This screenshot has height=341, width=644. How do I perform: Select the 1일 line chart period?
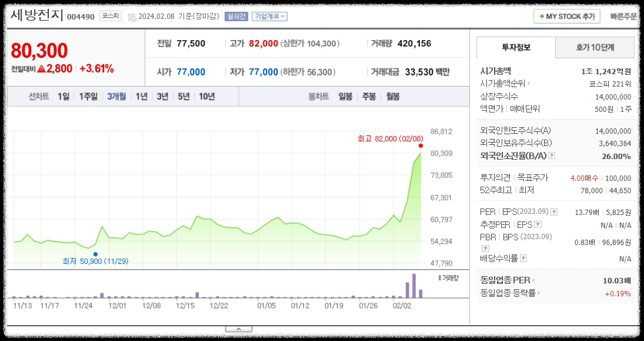click(x=64, y=97)
